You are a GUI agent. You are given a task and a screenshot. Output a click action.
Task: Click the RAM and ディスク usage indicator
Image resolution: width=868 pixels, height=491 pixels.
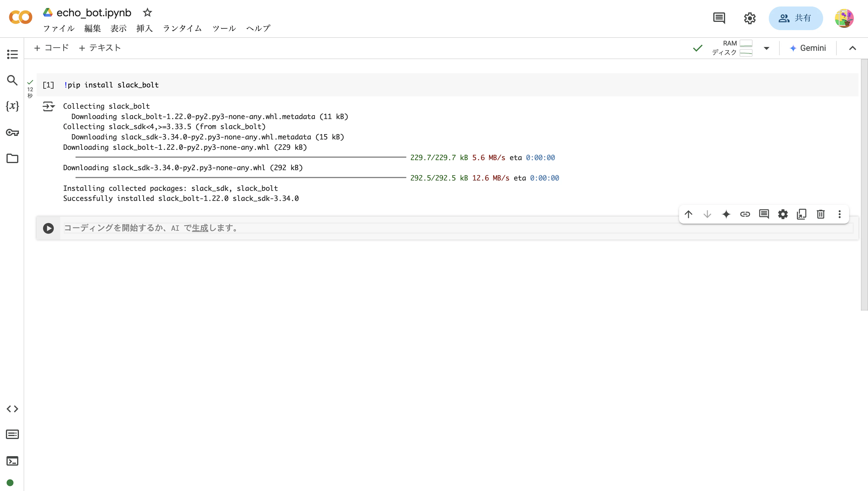pyautogui.click(x=732, y=48)
